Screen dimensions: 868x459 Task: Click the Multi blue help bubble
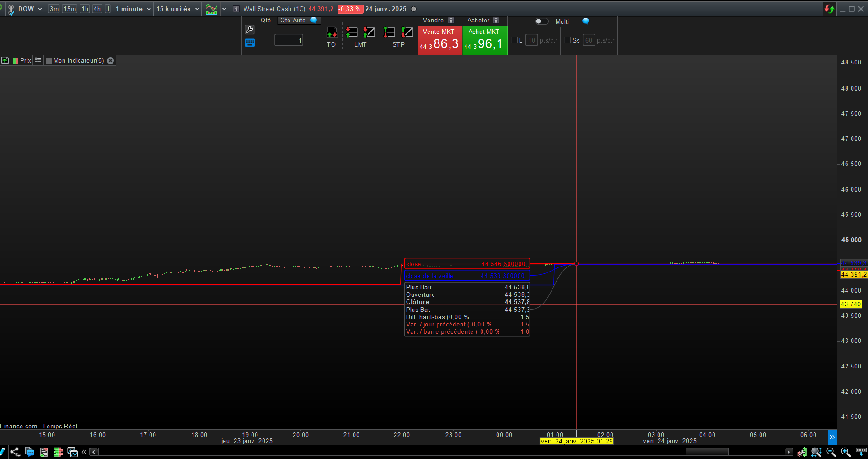[x=585, y=21]
